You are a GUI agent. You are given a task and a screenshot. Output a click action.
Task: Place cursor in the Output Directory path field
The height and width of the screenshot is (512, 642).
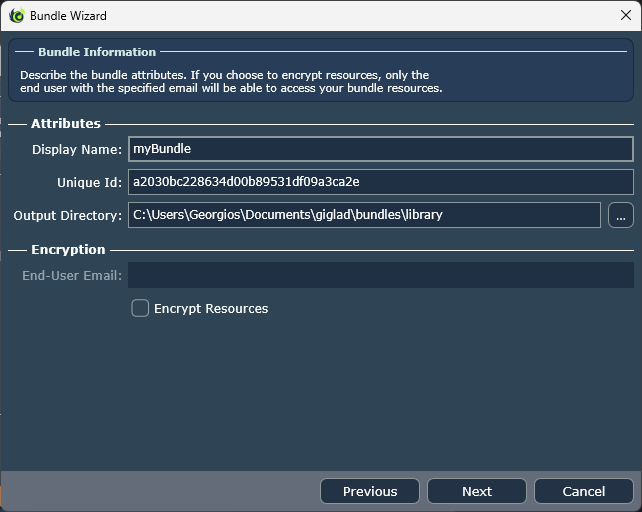pos(364,215)
